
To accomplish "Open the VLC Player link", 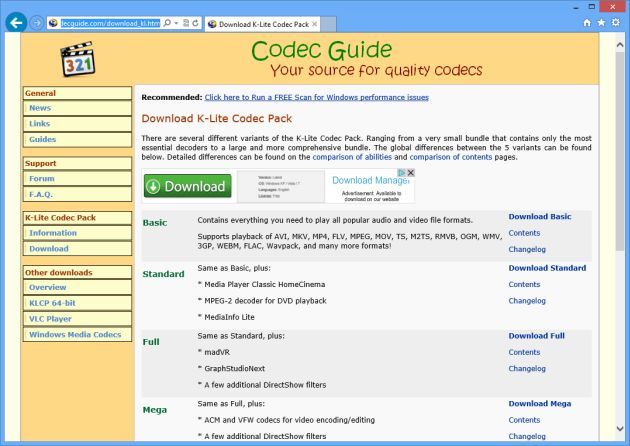I will [x=77, y=319].
